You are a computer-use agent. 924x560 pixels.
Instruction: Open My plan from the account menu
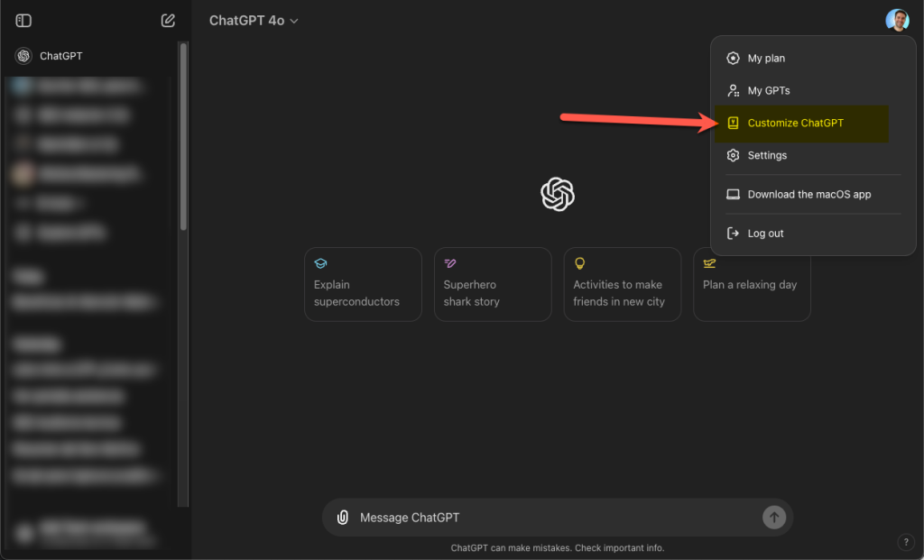813,59
